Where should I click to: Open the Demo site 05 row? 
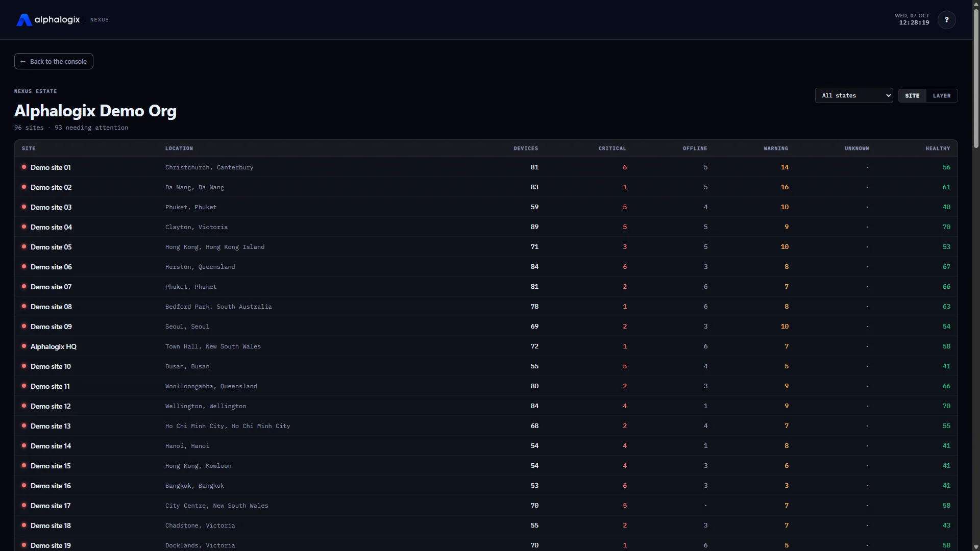486,247
